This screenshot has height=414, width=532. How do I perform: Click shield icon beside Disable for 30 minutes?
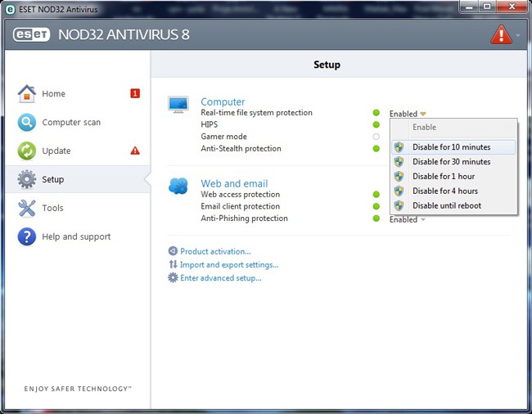(x=399, y=162)
